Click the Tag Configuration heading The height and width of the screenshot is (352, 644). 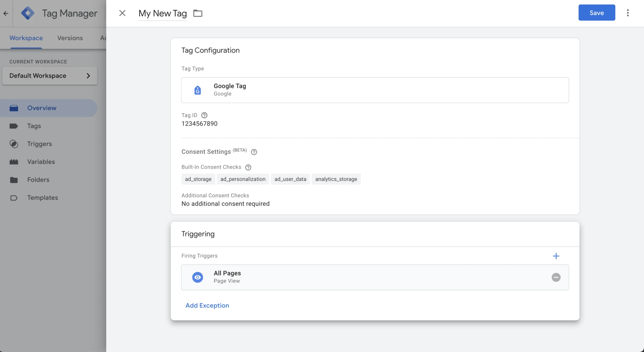pos(210,50)
